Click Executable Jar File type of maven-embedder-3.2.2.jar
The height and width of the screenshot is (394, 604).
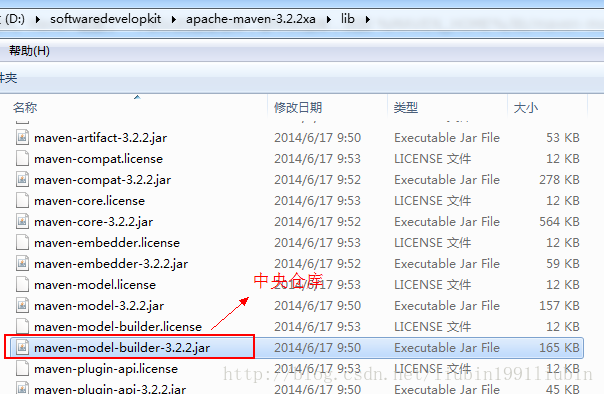click(447, 263)
